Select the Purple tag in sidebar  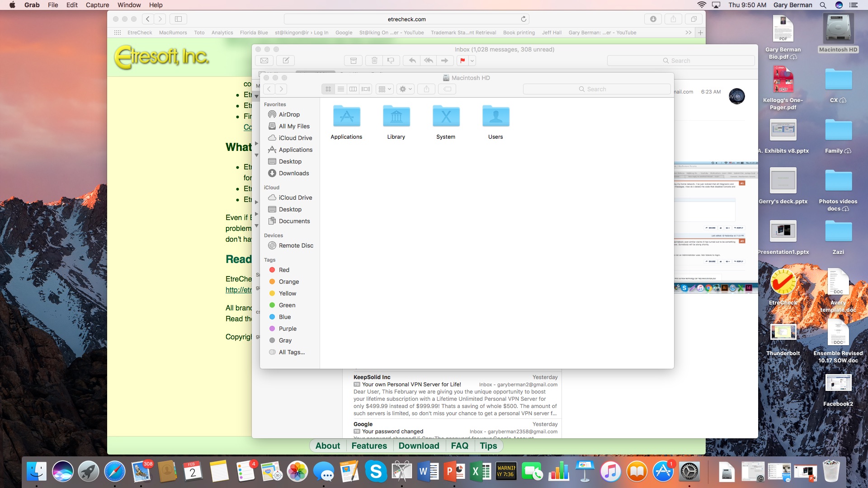pos(287,328)
